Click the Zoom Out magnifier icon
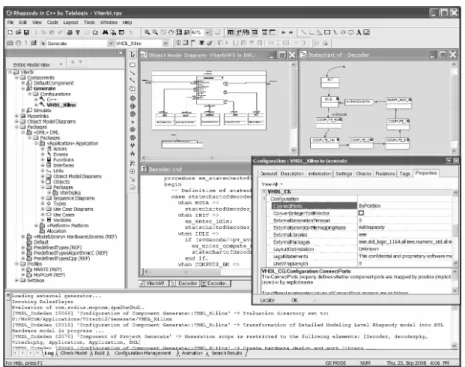This screenshot has width=465, height=367. [x=155, y=32]
